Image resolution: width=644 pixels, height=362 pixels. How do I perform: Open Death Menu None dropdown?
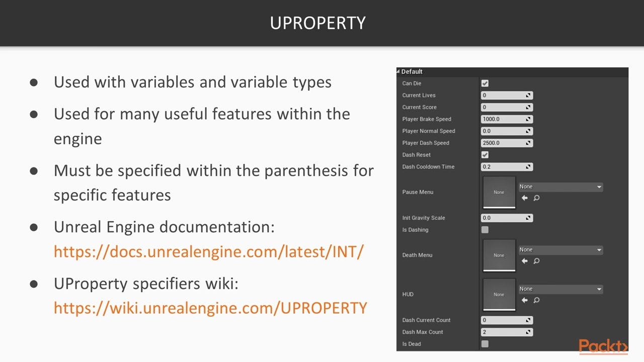point(560,250)
